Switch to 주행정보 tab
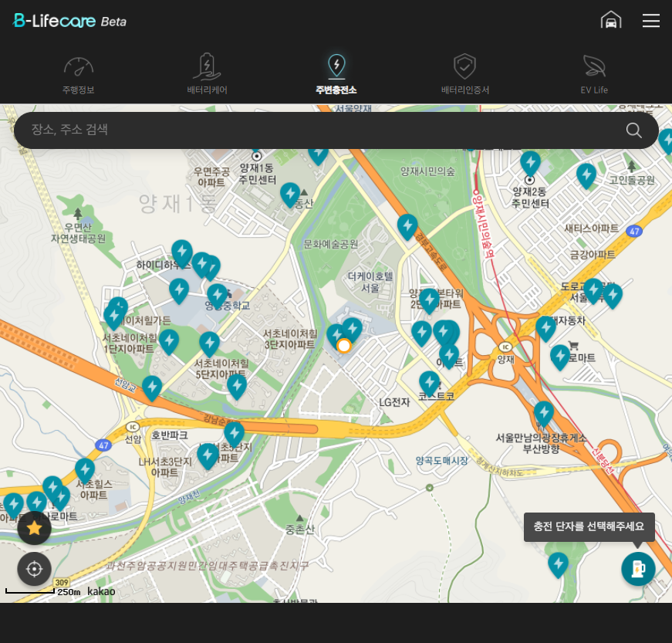This screenshot has width=672, height=643. pos(79,76)
